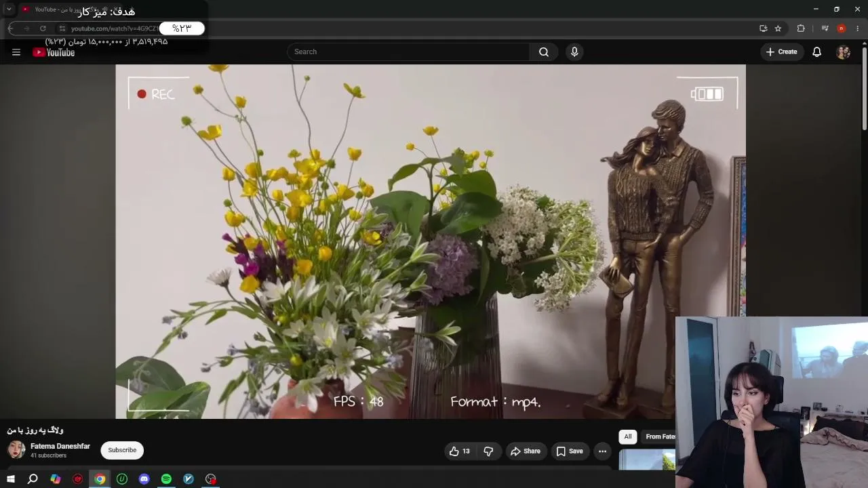This screenshot has width=868, height=488.
Task: Open the Chrome taskbar icon
Action: pos(100,479)
